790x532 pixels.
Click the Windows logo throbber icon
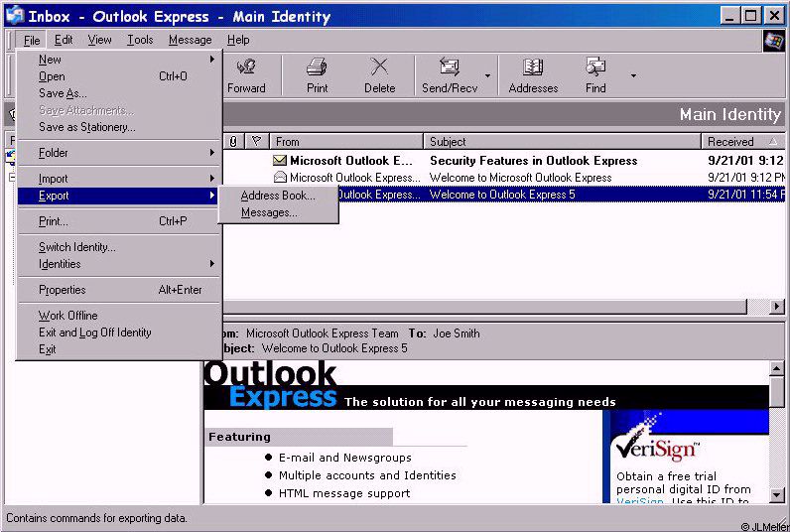click(x=773, y=41)
